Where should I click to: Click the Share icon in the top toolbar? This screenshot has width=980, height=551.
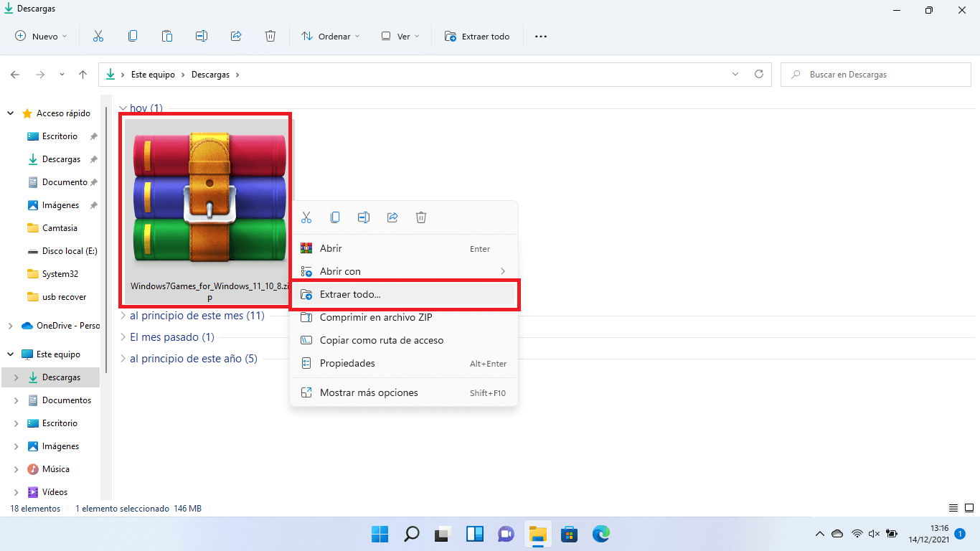point(236,36)
